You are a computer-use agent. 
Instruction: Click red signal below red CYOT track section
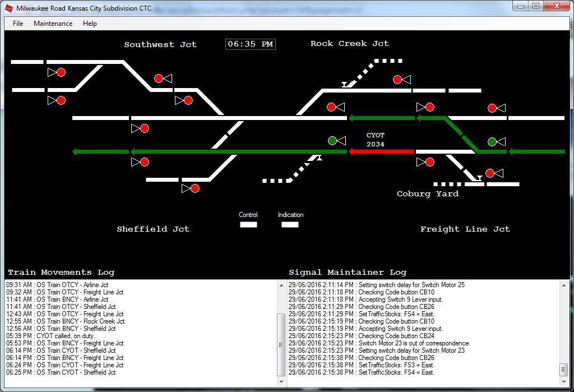point(425,162)
